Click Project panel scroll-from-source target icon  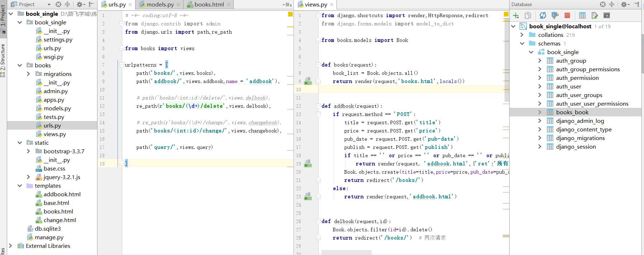[58, 4]
